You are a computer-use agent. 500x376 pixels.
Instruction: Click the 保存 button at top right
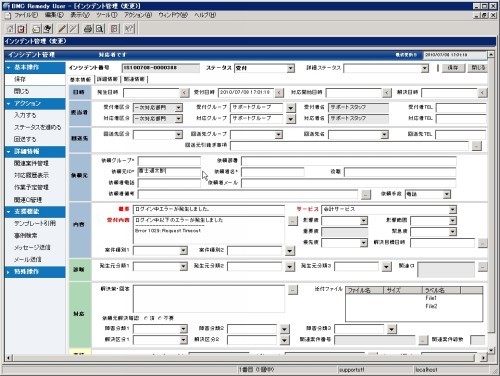pos(453,68)
